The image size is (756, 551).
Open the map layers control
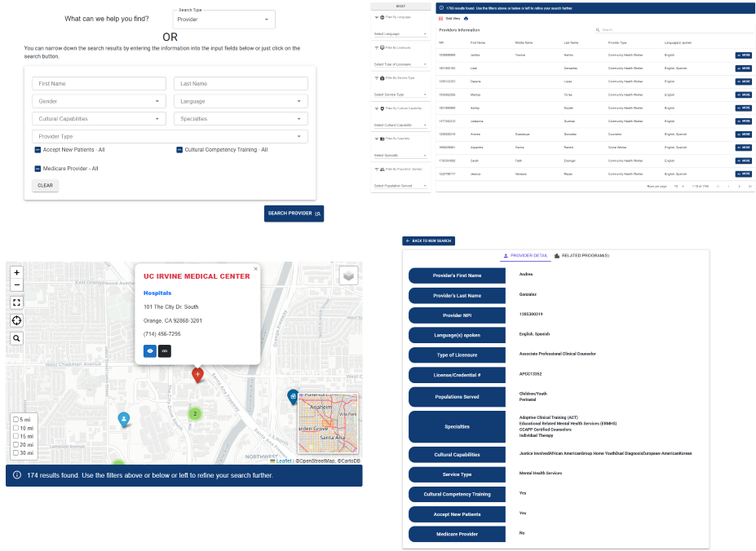click(x=349, y=275)
